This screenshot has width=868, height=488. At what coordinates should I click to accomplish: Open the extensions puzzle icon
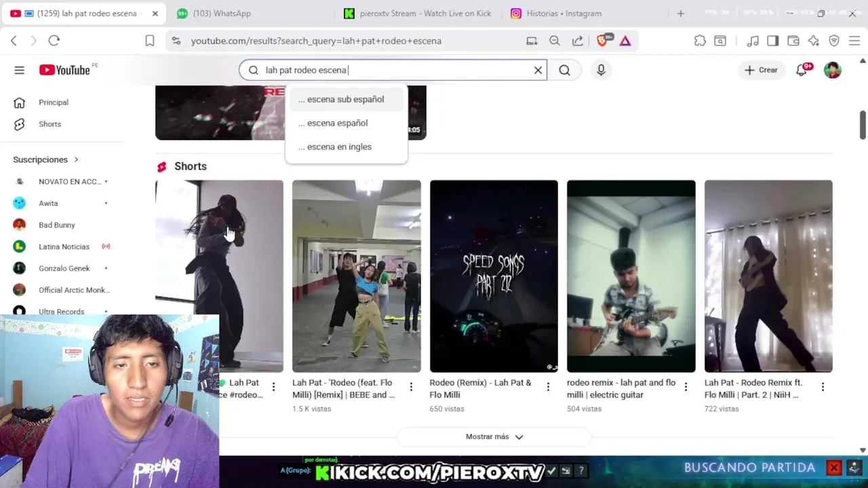[x=700, y=41]
